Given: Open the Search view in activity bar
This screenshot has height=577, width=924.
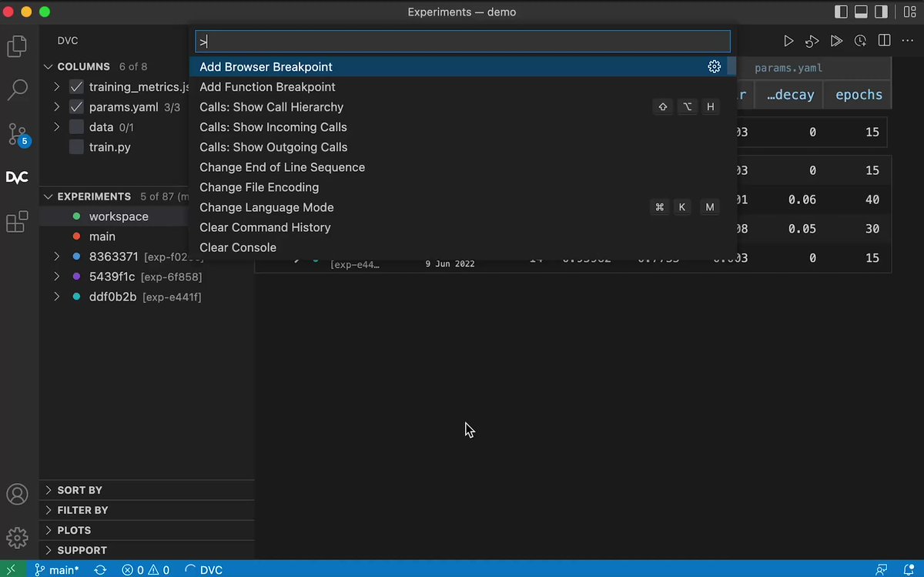Looking at the screenshot, I should click(17, 90).
